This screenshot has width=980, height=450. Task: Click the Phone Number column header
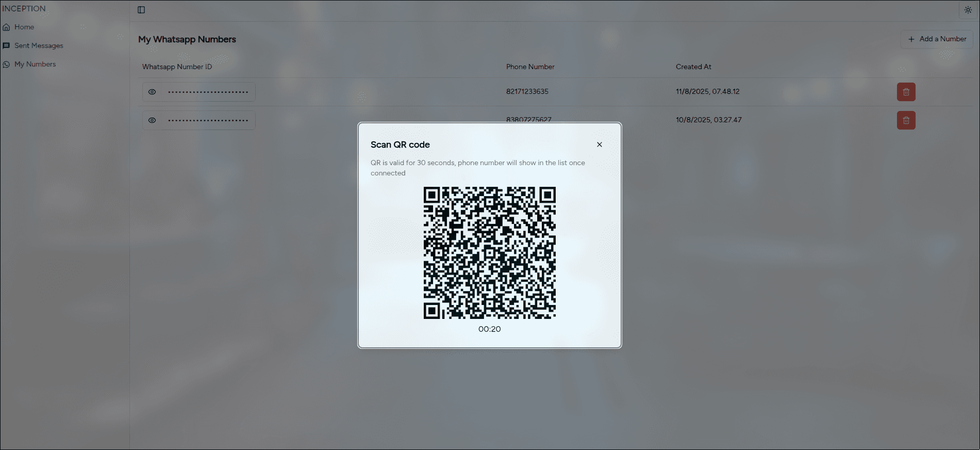[530, 67]
